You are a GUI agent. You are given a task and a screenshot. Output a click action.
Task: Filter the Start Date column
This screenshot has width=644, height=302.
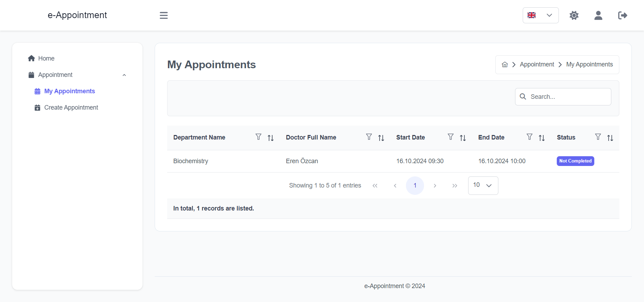(450, 137)
